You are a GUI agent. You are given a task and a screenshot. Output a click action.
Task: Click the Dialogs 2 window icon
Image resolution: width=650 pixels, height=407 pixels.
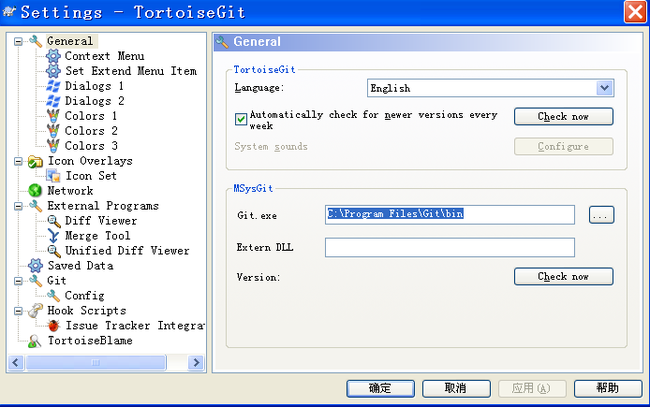click(53, 101)
